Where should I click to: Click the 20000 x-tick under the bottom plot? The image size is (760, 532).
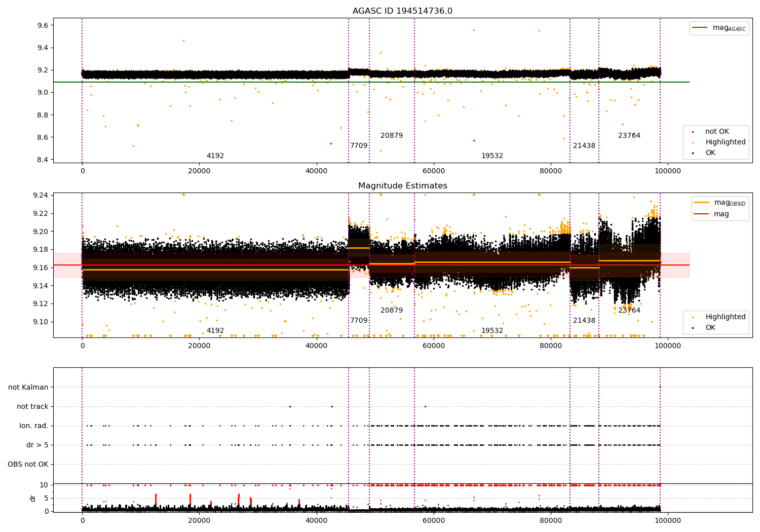tap(200, 521)
